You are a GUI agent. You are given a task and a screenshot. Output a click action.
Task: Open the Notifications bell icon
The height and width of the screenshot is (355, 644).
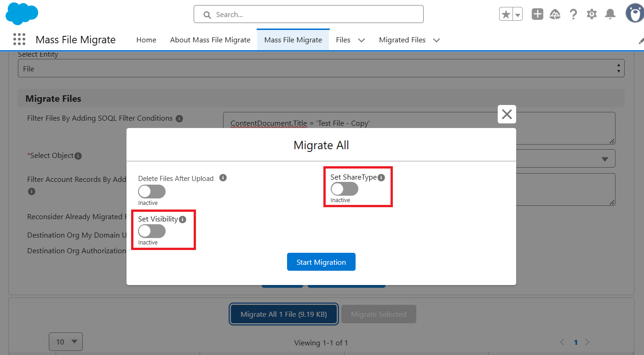pos(610,14)
